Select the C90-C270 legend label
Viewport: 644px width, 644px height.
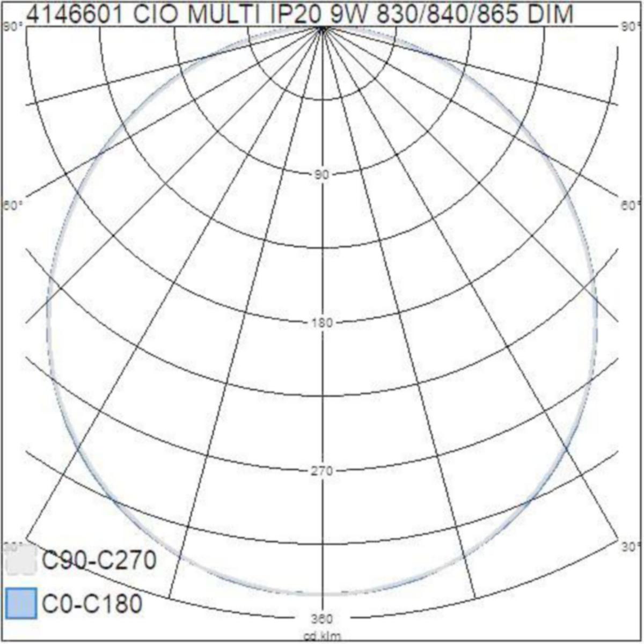99,560
